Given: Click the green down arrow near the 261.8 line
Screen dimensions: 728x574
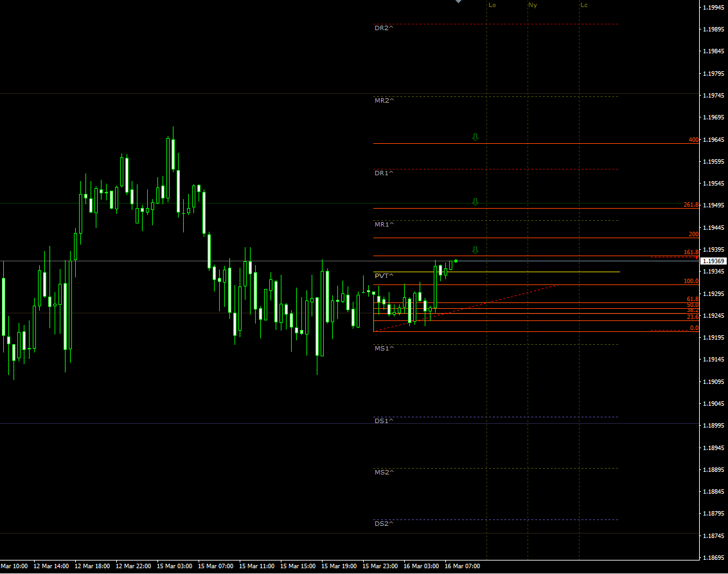Looking at the screenshot, I should point(475,201).
